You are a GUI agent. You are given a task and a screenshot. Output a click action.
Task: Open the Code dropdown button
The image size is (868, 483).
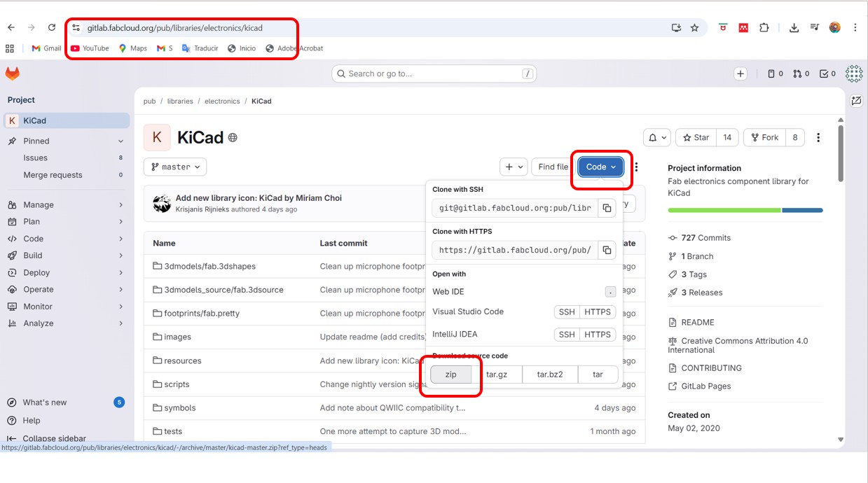600,167
